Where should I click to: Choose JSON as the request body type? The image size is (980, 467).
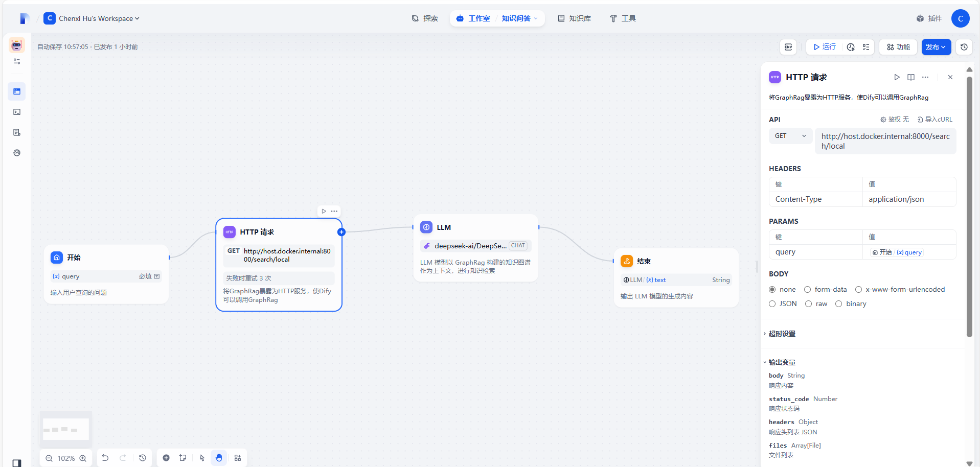(x=772, y=303)
